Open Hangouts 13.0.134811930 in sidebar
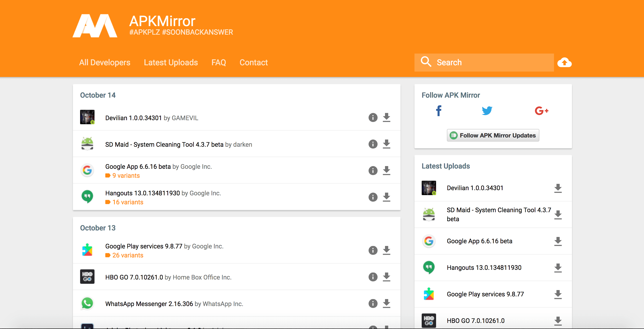Viewport: 644px width, 329px height. pyautogui.click(x=484, y=268)
